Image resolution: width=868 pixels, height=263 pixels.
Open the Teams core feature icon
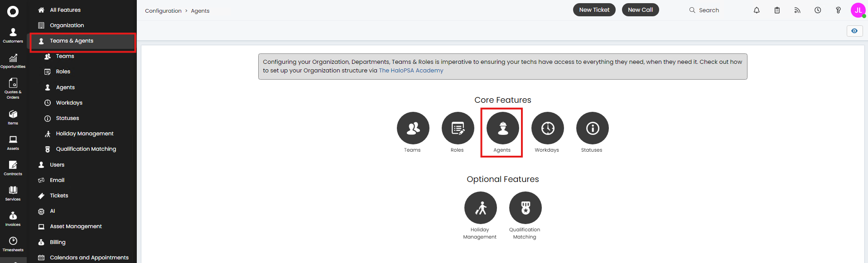coord(413,129)
